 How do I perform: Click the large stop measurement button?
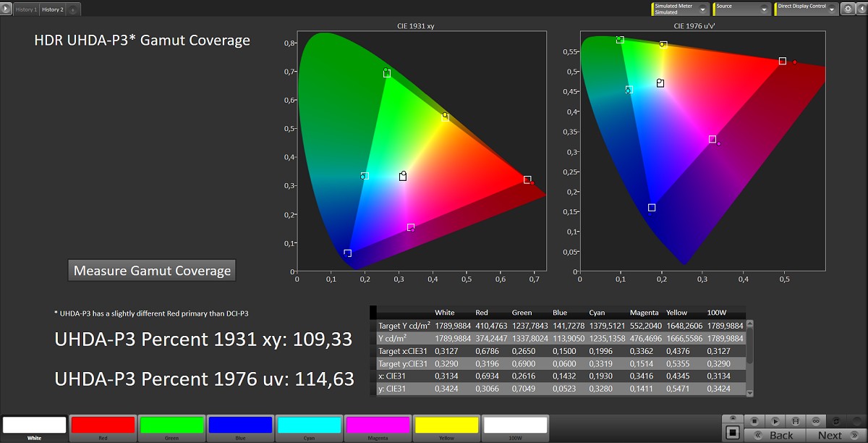(x=733, y=433)
